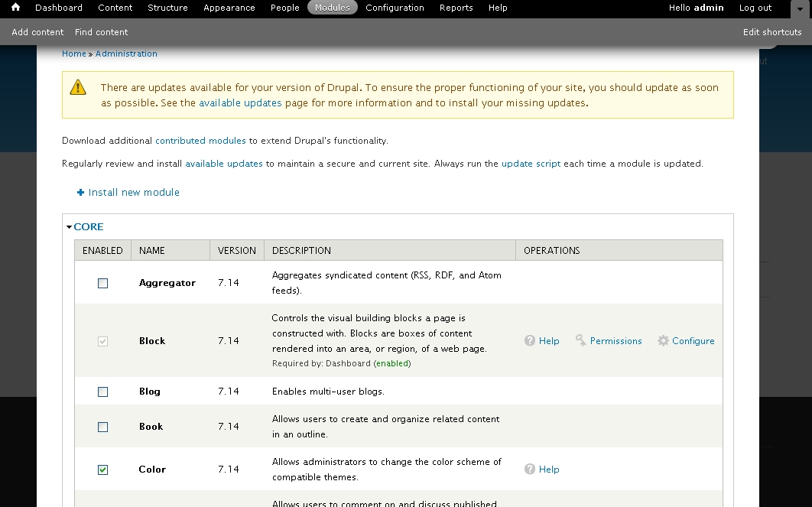This screenshot has height=507, width=812.
Task: Follow the contributed modules link
Action: point(200,141)
